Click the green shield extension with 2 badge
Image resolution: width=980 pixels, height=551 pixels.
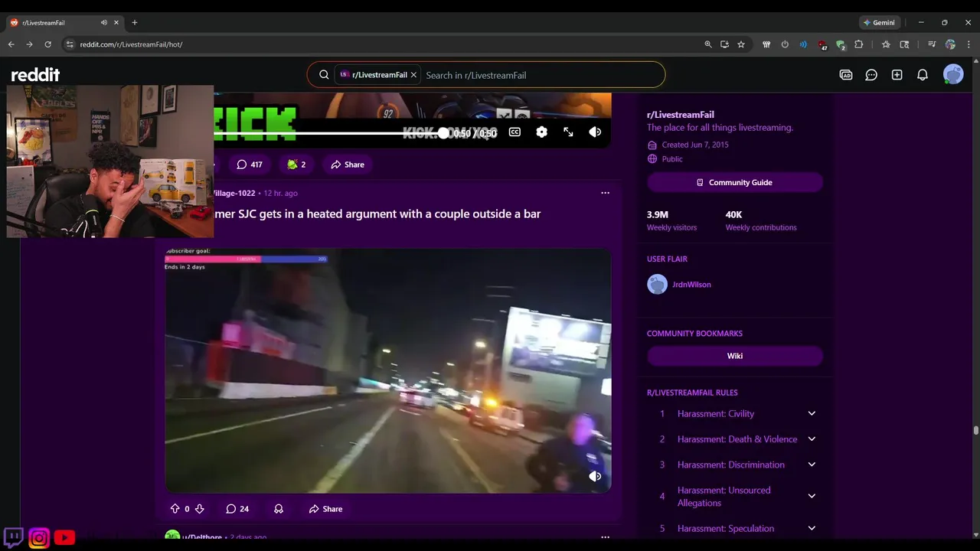click(841, 44)
